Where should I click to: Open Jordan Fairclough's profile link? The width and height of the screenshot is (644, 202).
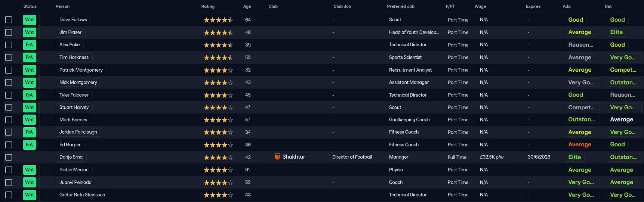[x=78, y=132]
